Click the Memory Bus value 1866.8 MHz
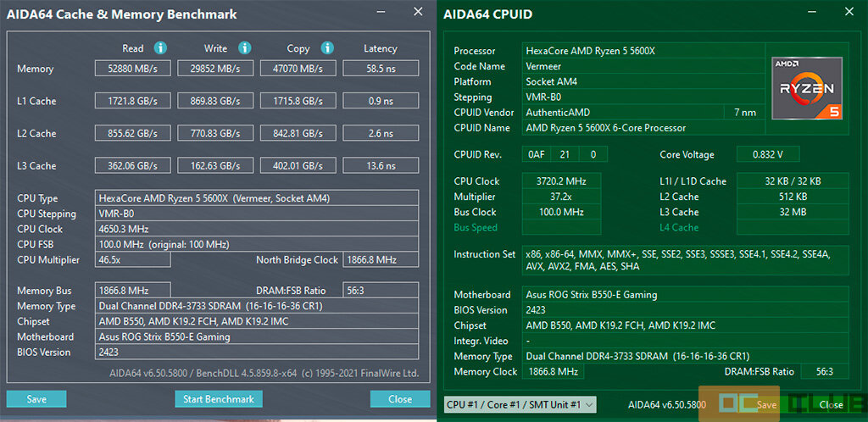The height and width of the screenshot is (422, 868). 133,291
